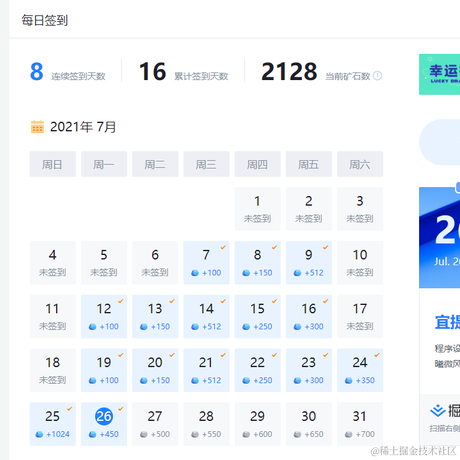Click day 10 marked 未签到

click(360, 263)
